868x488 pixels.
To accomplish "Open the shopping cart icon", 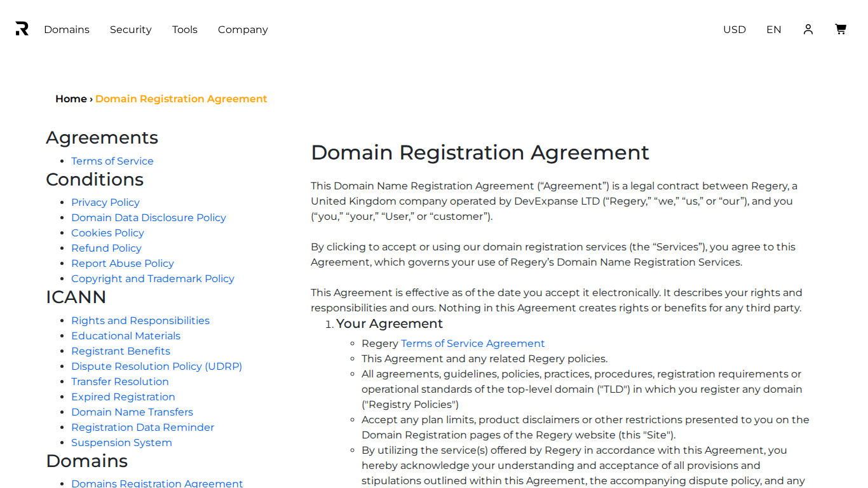I will click(x=841, y=29).
